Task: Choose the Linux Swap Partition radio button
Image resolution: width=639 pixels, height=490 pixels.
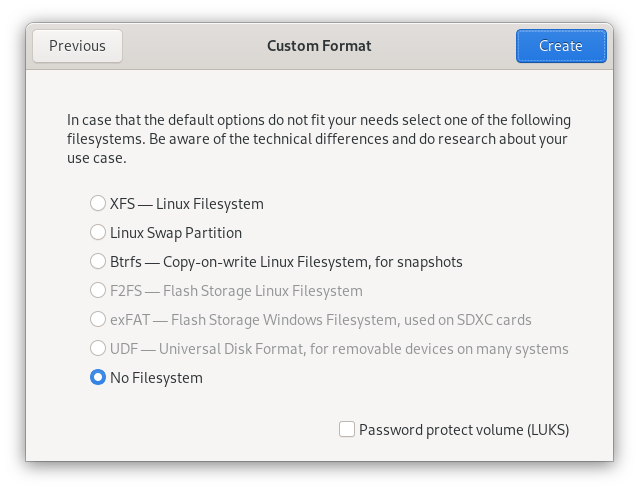Action: [98, 233]
